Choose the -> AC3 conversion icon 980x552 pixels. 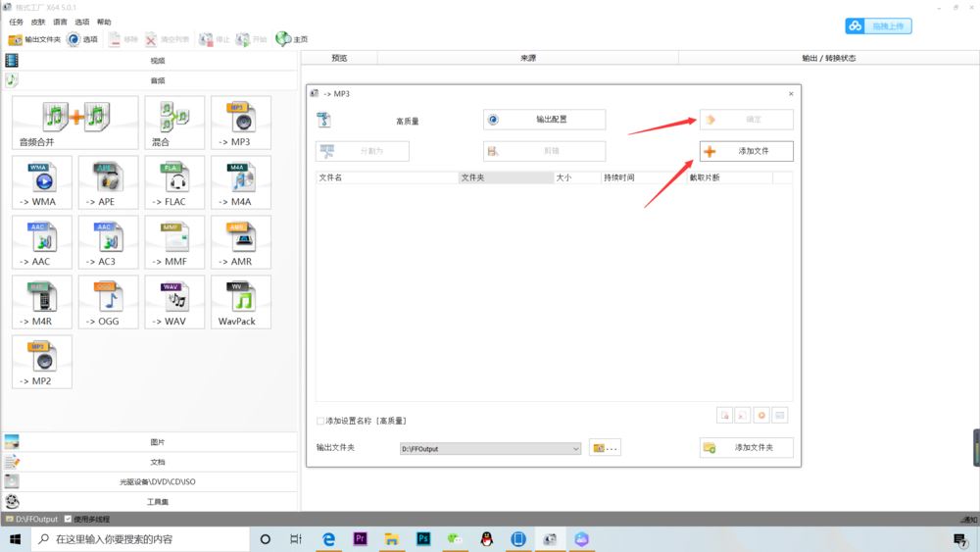point(108,242)
